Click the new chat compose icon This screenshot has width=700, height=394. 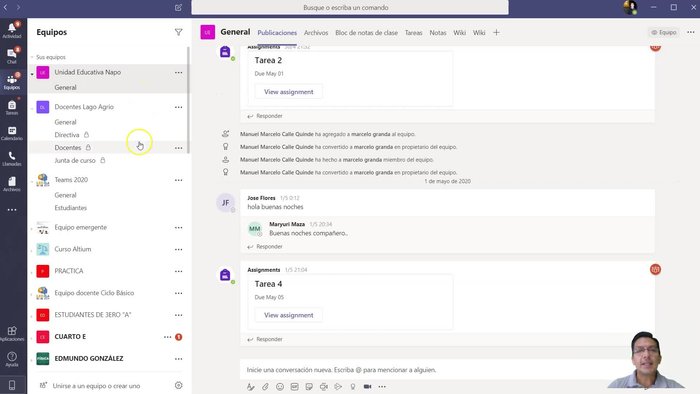pos(178,8)
